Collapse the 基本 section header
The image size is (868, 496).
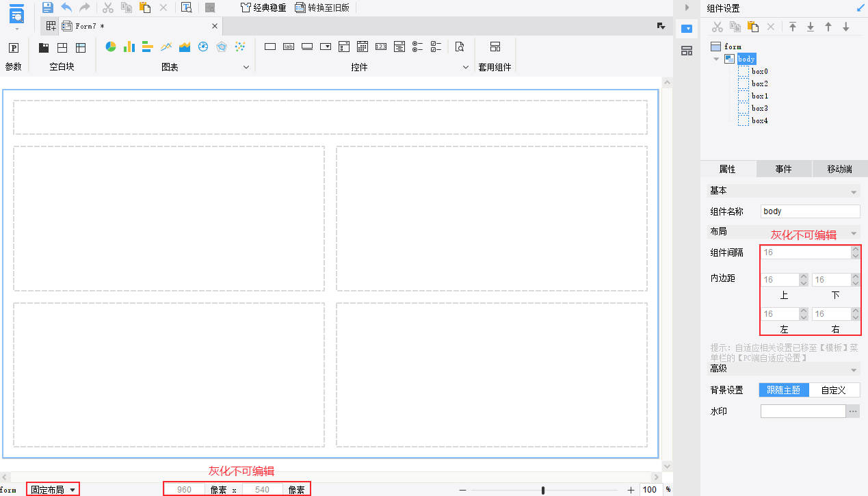[784, 191]
